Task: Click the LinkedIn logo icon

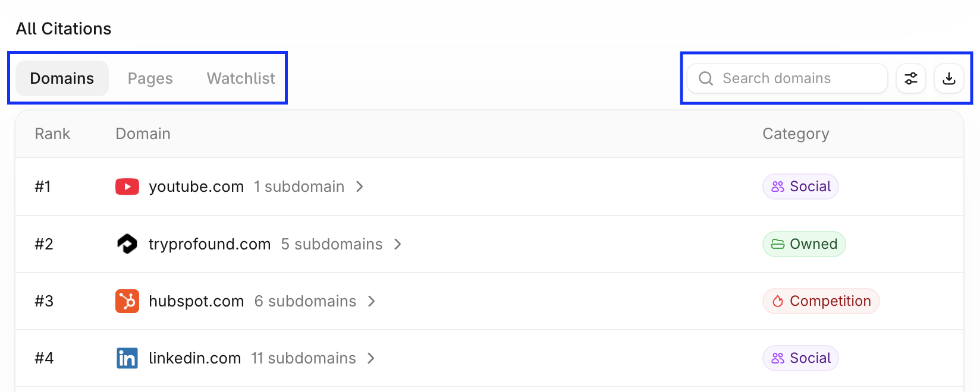Action: (127, 358)
